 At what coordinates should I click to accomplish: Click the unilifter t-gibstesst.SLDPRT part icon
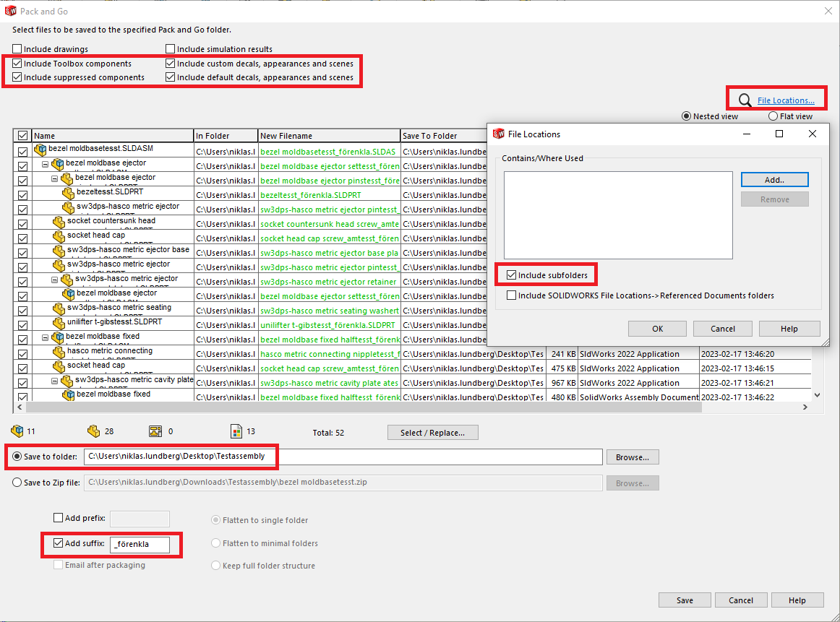coord(59,323)
